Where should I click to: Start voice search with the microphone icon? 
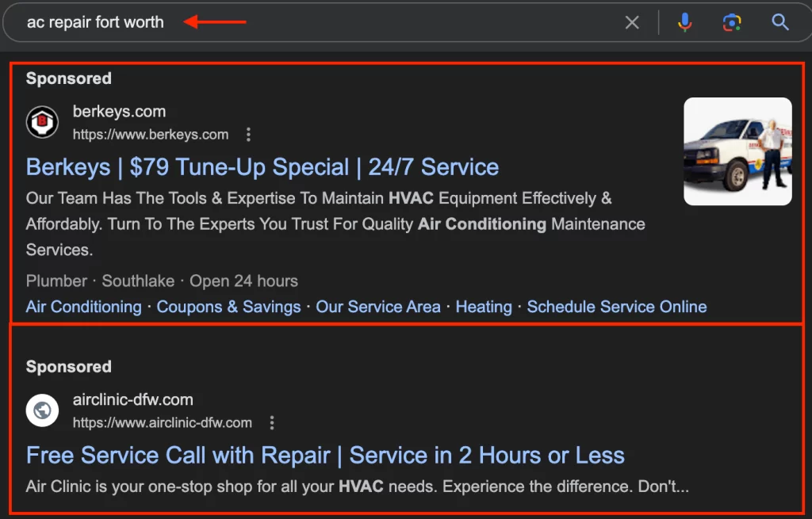coord(684,22)
